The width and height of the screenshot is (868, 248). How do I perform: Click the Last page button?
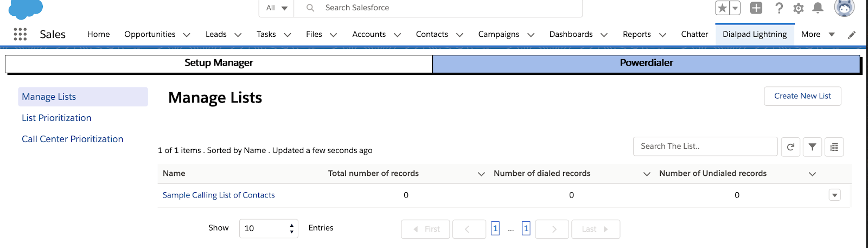pyautogui.click(x=596, y=229)
